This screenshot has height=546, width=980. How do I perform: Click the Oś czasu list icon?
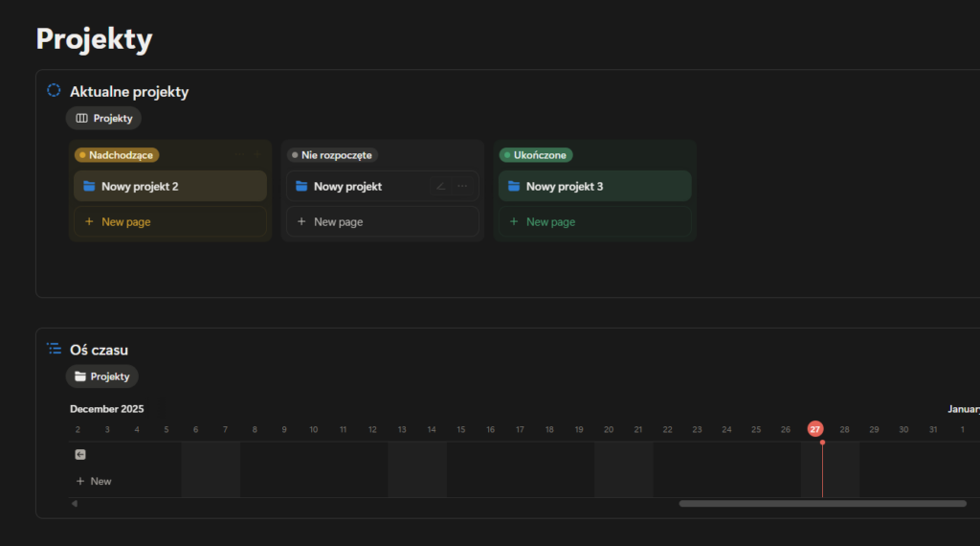55,349
